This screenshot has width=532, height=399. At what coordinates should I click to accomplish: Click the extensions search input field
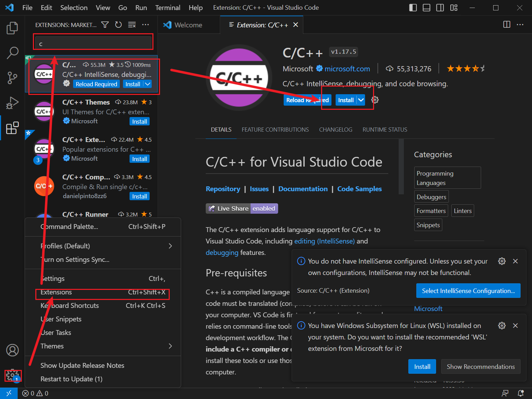click(x=93, y=44)
